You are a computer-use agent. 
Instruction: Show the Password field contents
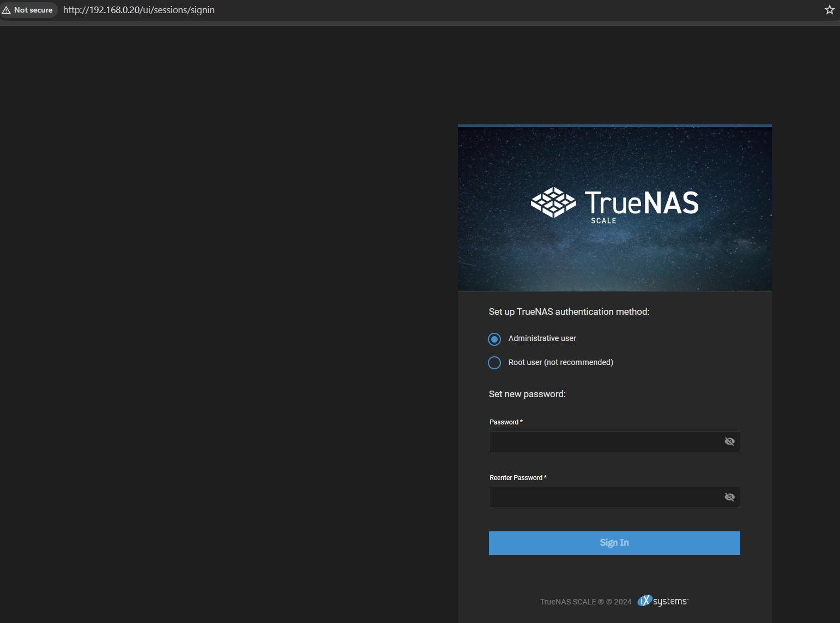click(x=729, y=441)
